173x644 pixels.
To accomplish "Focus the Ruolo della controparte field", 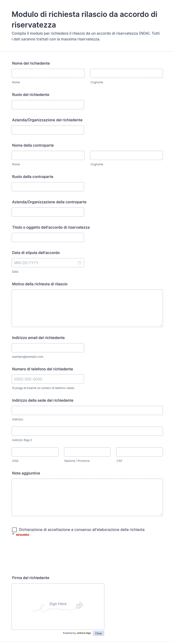I will (48, 187).
